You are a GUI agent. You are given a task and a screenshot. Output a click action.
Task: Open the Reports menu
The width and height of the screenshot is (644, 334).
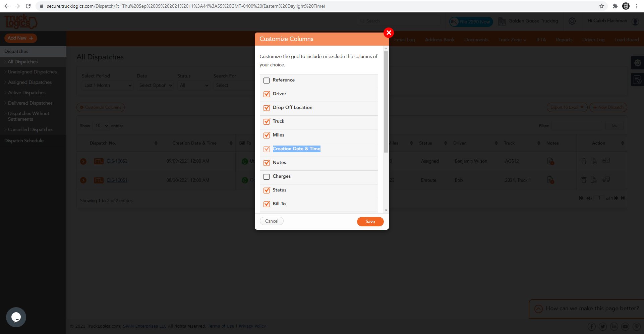(x=564, y=40)
